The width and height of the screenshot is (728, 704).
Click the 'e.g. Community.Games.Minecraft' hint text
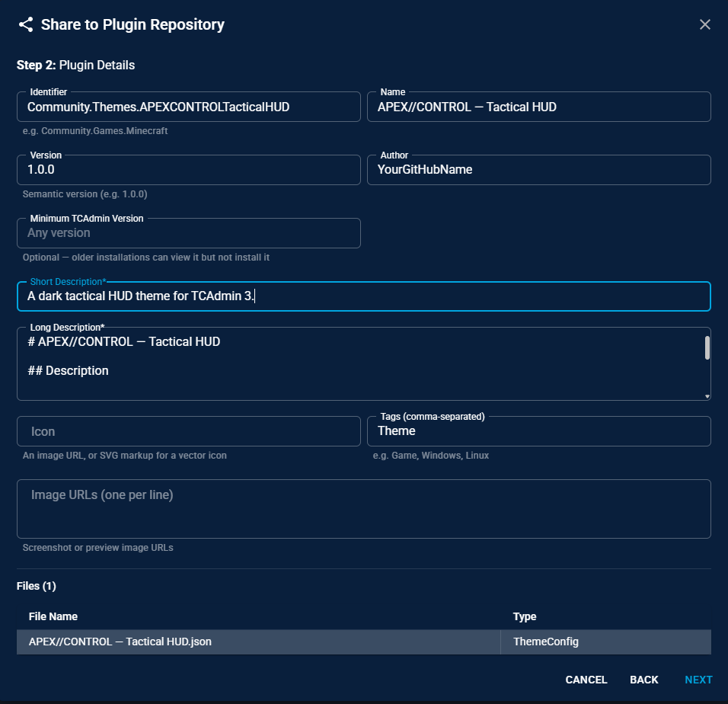coord(95,131)
